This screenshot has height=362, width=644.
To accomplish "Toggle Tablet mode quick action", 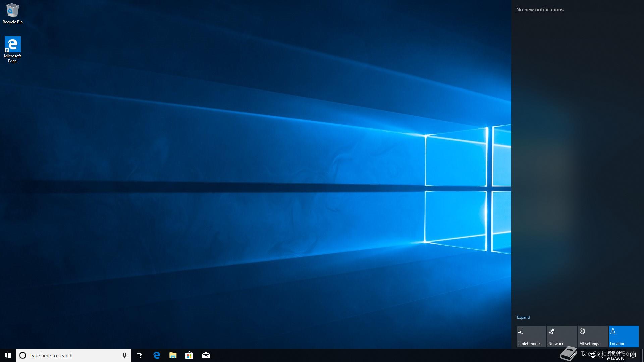I will (531, 336).
